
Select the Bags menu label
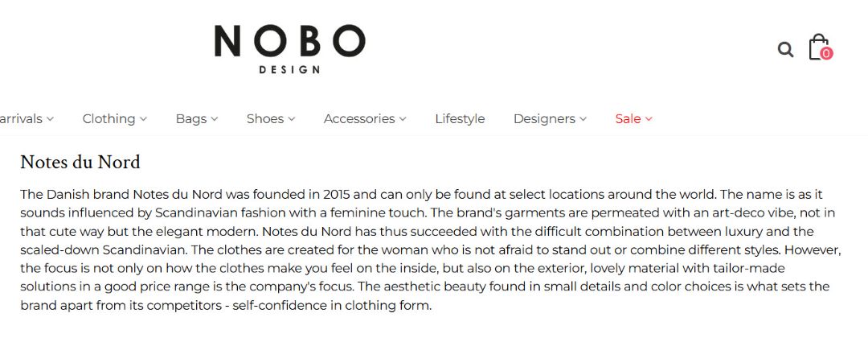(191, 119)
